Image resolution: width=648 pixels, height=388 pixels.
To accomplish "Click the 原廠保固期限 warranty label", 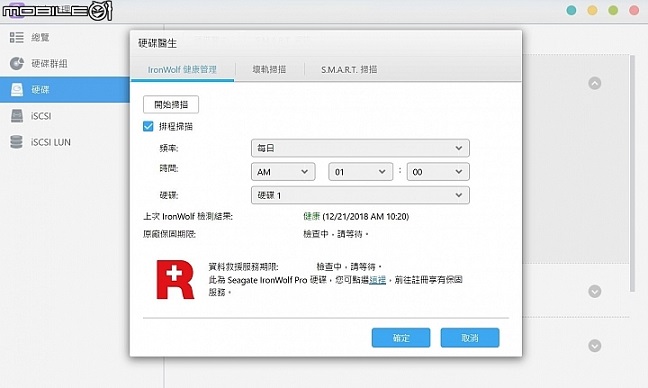I will 169,234.
